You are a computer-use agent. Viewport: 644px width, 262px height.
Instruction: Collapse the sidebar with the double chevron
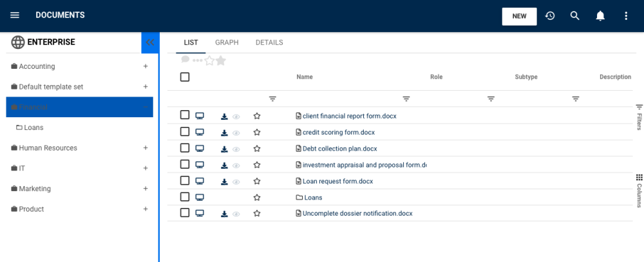[x=150, y=42]
